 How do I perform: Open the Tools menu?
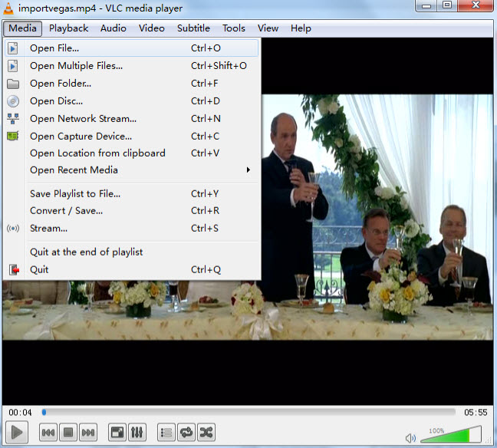click(x=234, y=28)
